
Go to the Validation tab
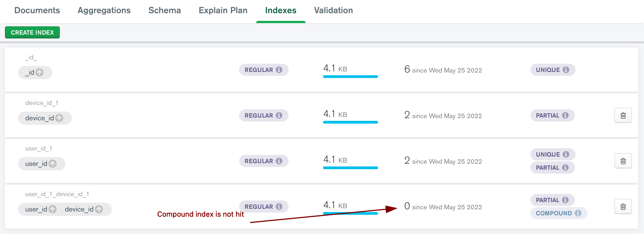click(x=334, y=10)
